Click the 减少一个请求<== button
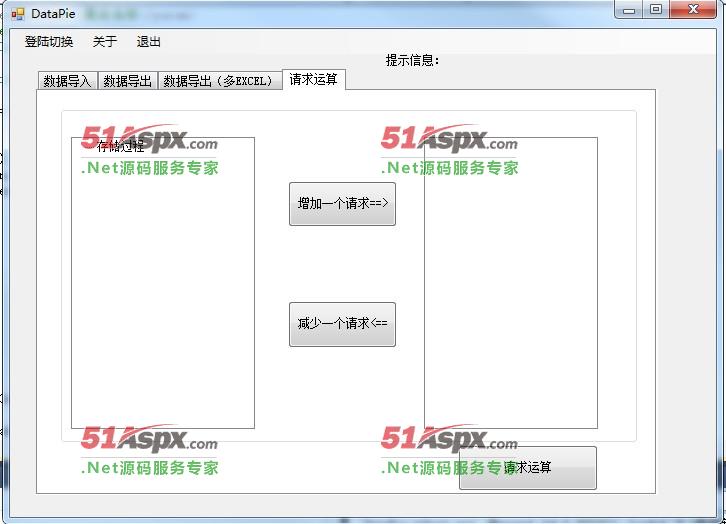 (x=342, y=324)
